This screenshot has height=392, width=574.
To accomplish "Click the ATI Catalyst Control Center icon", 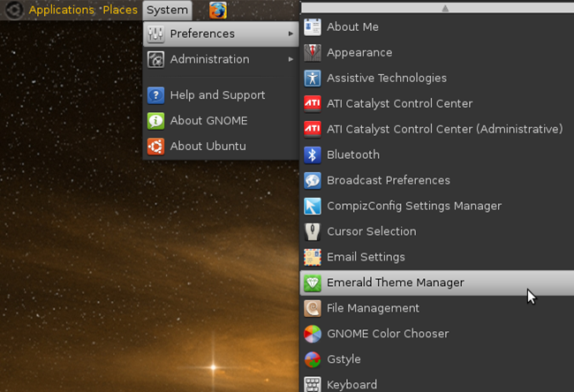I will 313,103.
